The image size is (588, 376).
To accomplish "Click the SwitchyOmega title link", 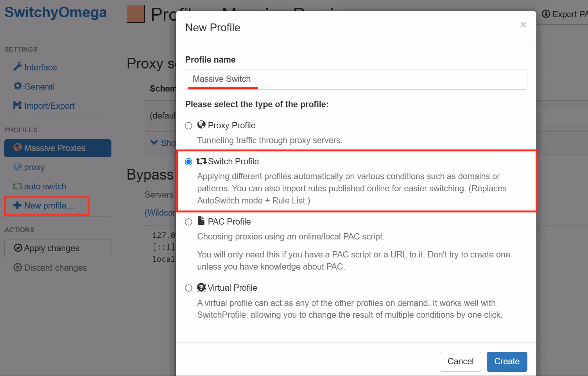I will point(56,12).
